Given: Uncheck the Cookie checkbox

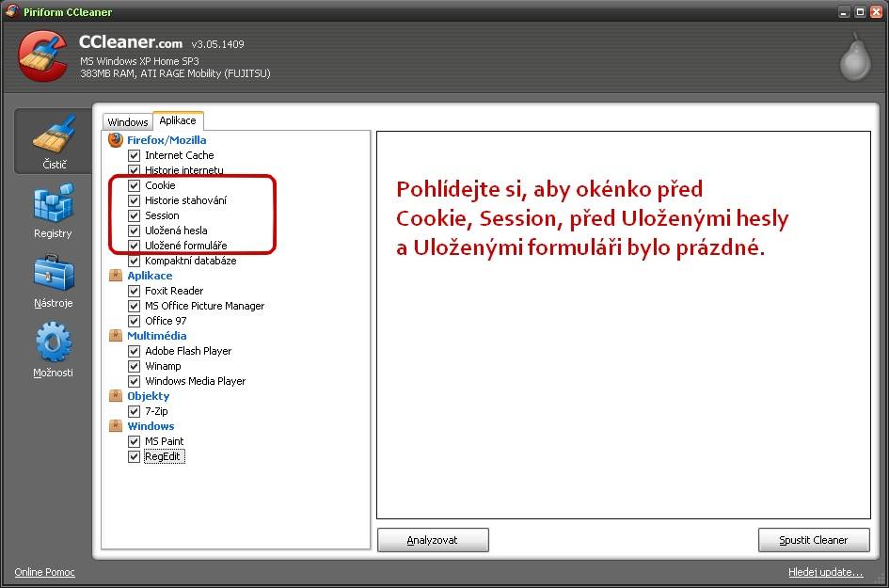Looking at the screenshot, I should [x=134, y=185].
